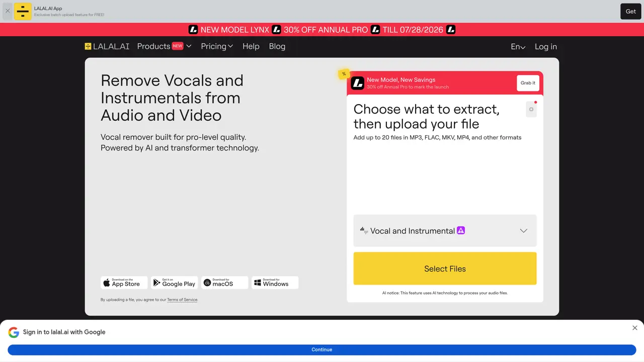644x362 pixels.
Task: Visit the Blog page
Action: (277, 46)
